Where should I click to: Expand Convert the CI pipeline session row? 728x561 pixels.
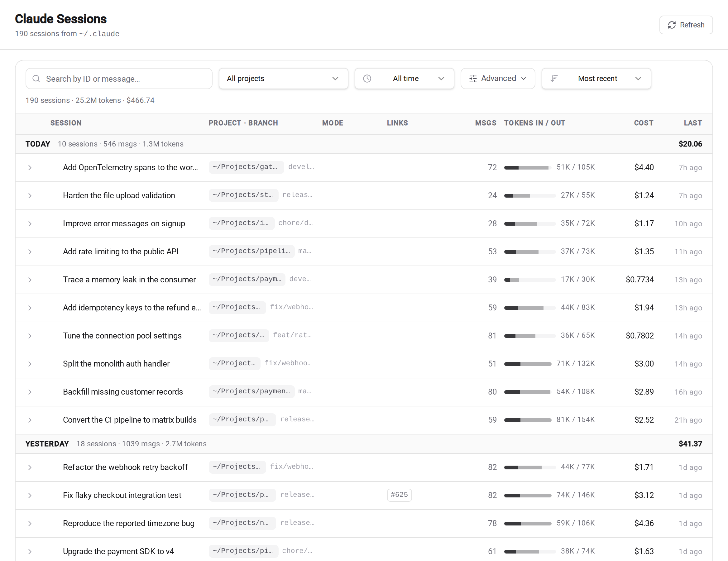click(30, 420)
